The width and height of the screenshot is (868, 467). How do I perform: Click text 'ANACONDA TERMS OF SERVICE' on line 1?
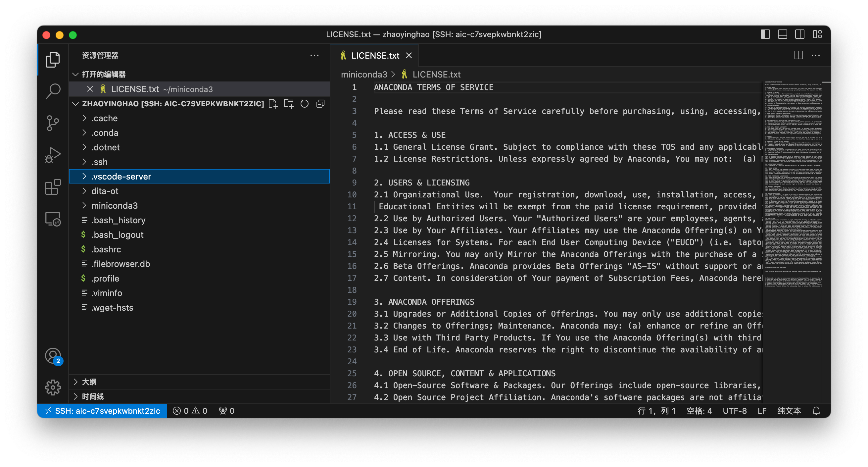point(434,87)
